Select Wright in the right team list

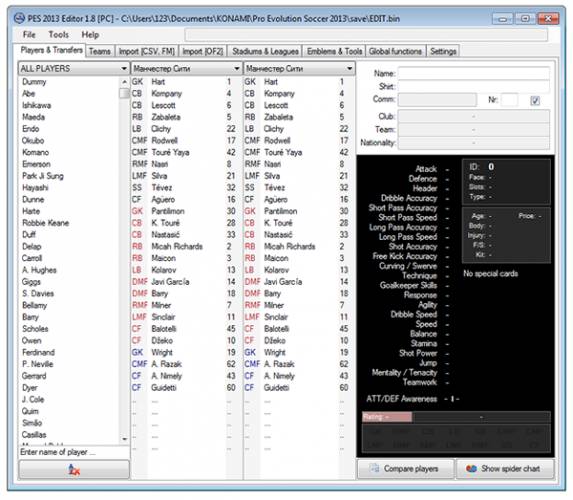275,352
